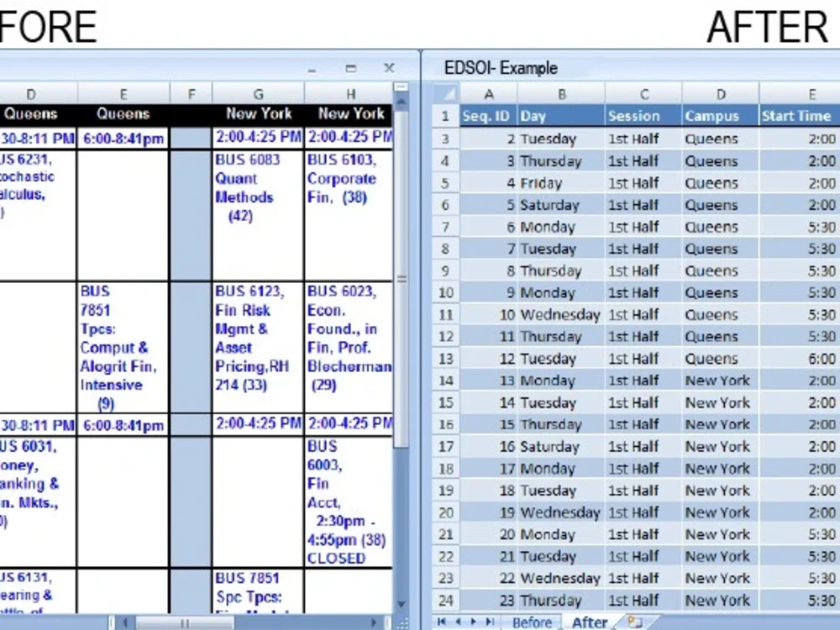
Task: Click top 6:00-8:41pm time cell in column E
Action: (123, 139)
